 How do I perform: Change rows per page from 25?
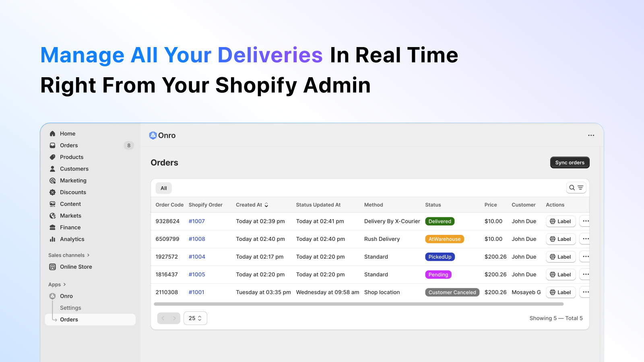[195, 318]
